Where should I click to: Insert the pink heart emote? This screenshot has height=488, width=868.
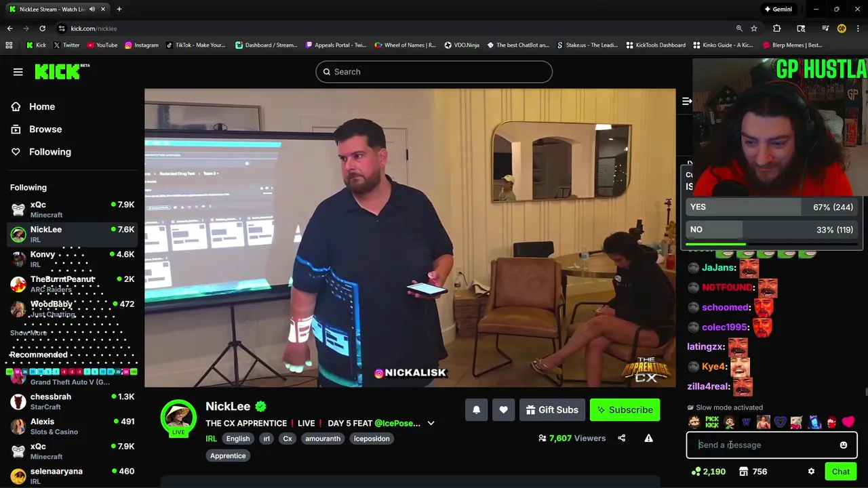click(x=848, y=422)
